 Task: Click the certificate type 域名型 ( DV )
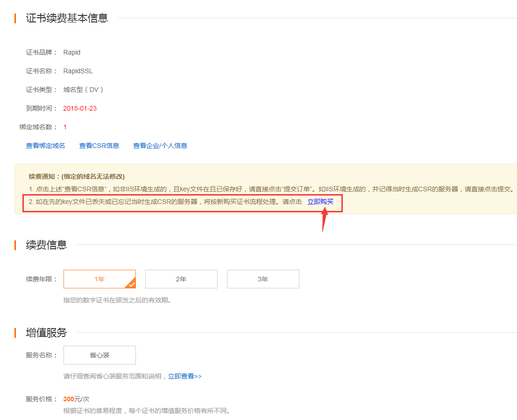(83, 90)
